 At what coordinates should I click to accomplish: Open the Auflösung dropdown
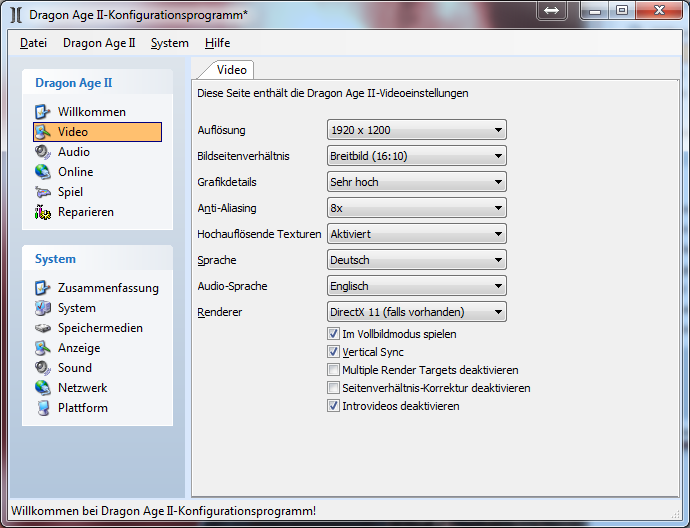(417, 130)
